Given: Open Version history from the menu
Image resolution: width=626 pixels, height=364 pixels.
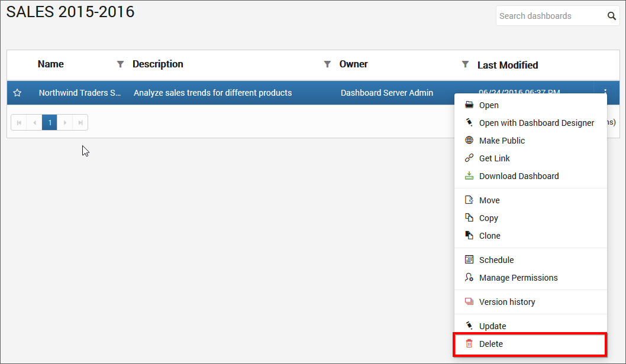Looking at the screenshot, I should [x=531, y=302].
